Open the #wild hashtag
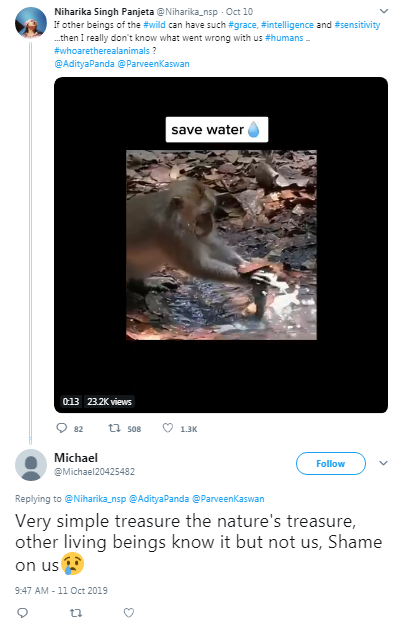 point(154,25)
